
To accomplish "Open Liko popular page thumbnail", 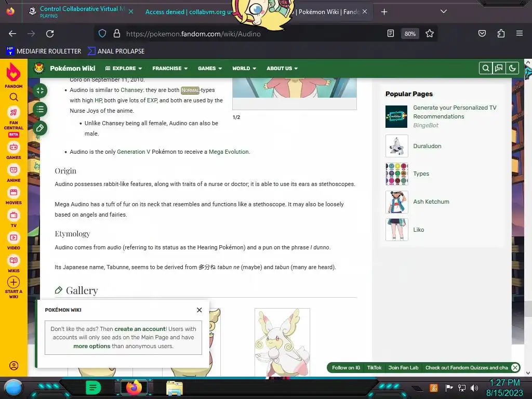I will (x=396, y=229).
